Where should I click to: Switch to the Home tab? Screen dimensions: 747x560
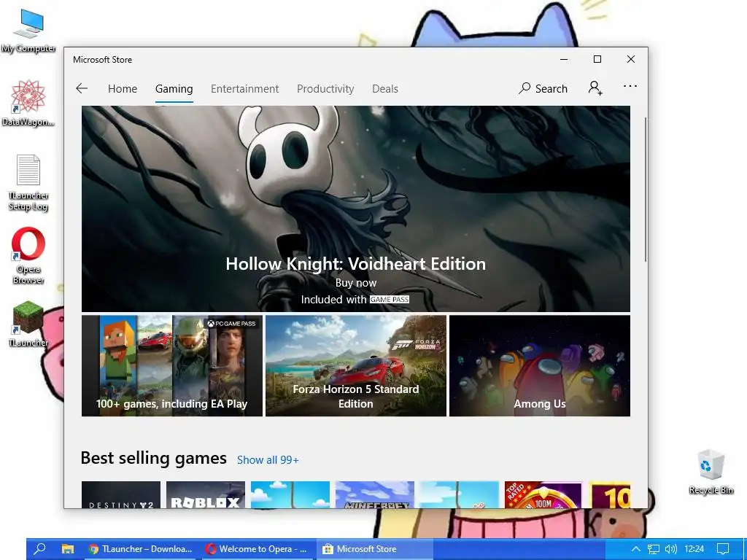point(123,89)
